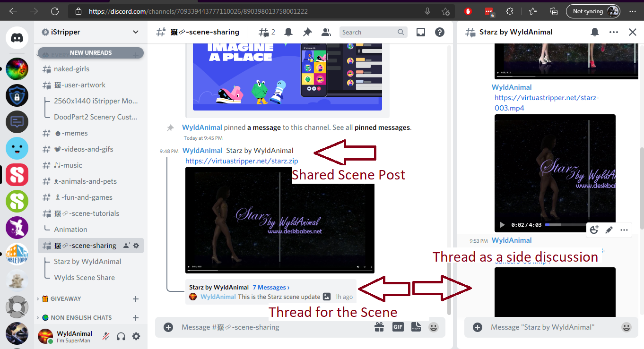Select the scene-tutorials channel
644x349 pixels.
pos(87,213)
